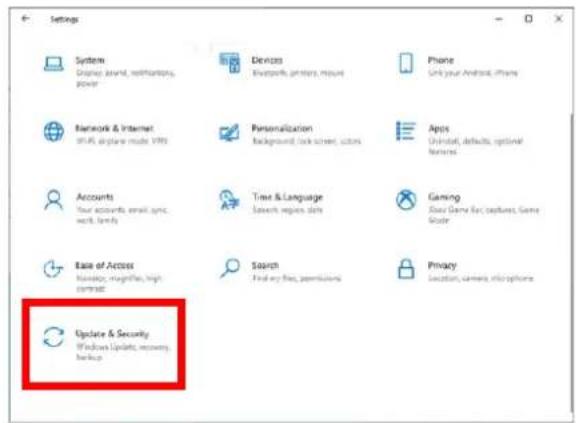
Task: Open the Time & Language icon
Action: tap(230, 200)
